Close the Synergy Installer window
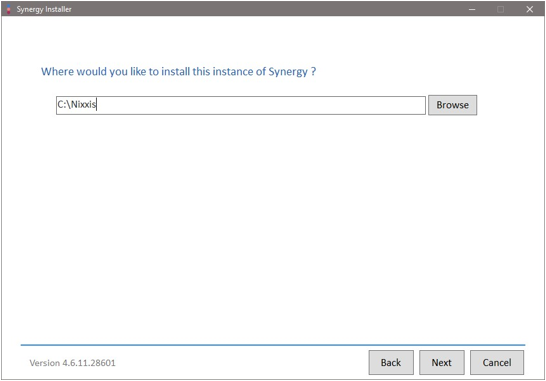Screen dimensions: 546x381 tap(530, 9)
